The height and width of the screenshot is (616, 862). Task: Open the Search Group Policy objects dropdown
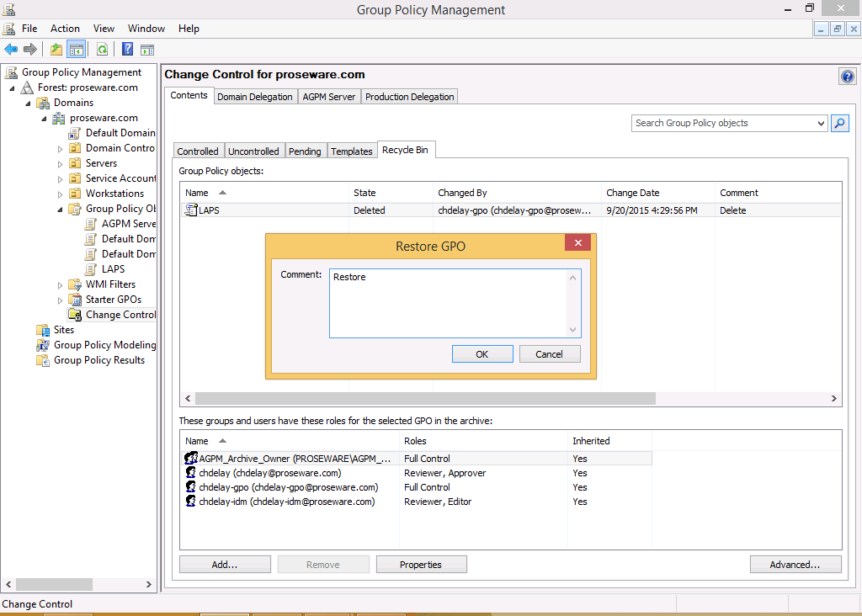822,123
